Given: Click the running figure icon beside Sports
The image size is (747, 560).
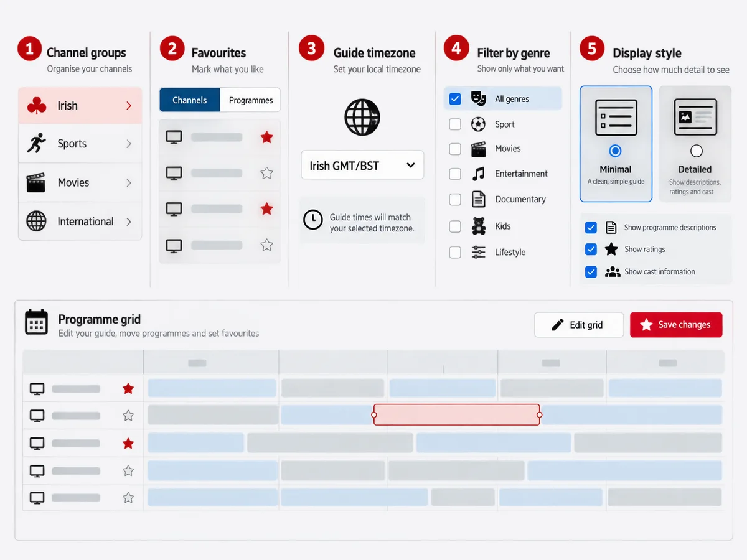Looking at the screenshot, I should [x=36, y=144].
